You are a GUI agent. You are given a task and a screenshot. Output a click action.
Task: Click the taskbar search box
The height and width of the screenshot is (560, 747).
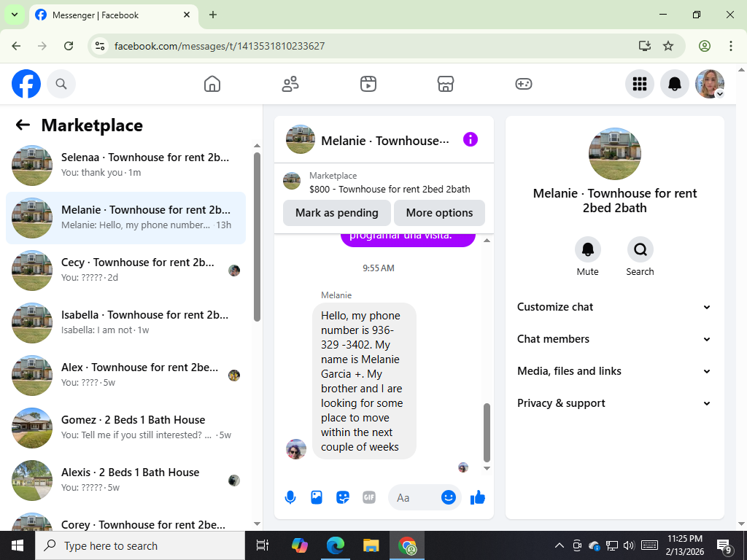pos(140,545)
